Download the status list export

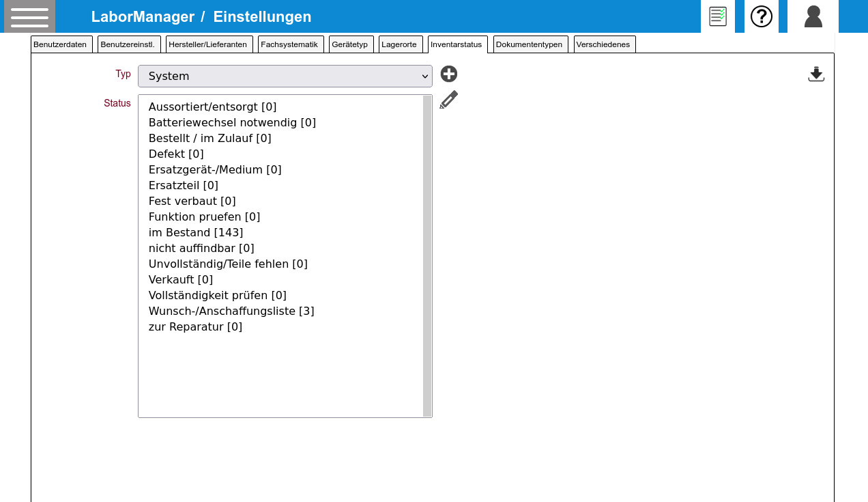click(x=816, y=74)
